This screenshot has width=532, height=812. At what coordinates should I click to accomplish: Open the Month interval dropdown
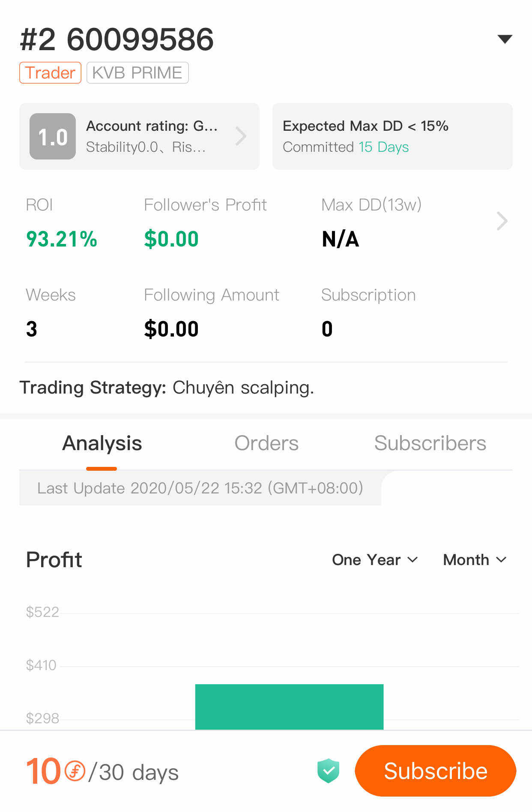(x=475, y=559)
